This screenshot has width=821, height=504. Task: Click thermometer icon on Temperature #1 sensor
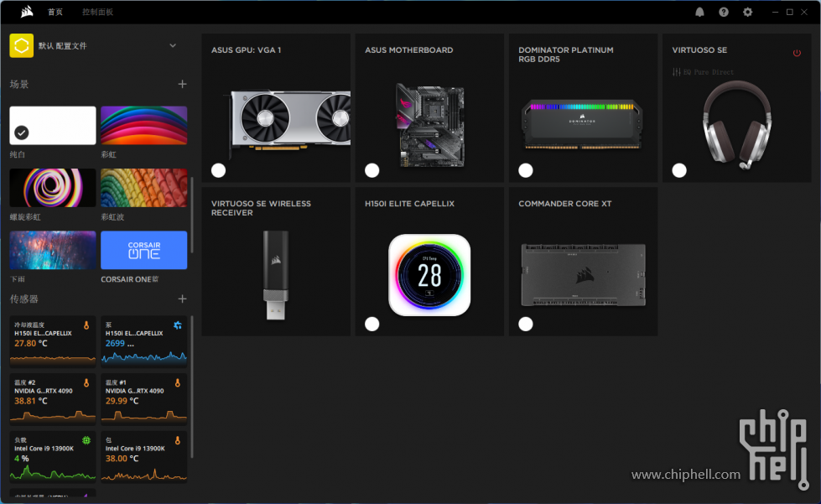coord(178,383)
